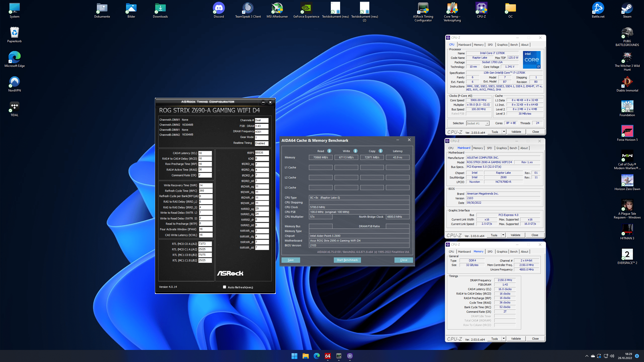This screenshot has width=644, height=362.
Task: Click Start Benchmark in AIDA64
Action: click(347, 260)
